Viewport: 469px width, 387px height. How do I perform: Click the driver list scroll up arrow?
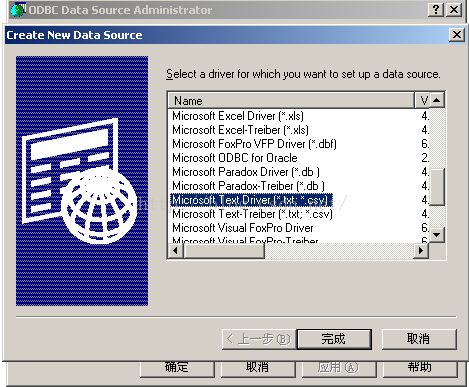point(437,100)
